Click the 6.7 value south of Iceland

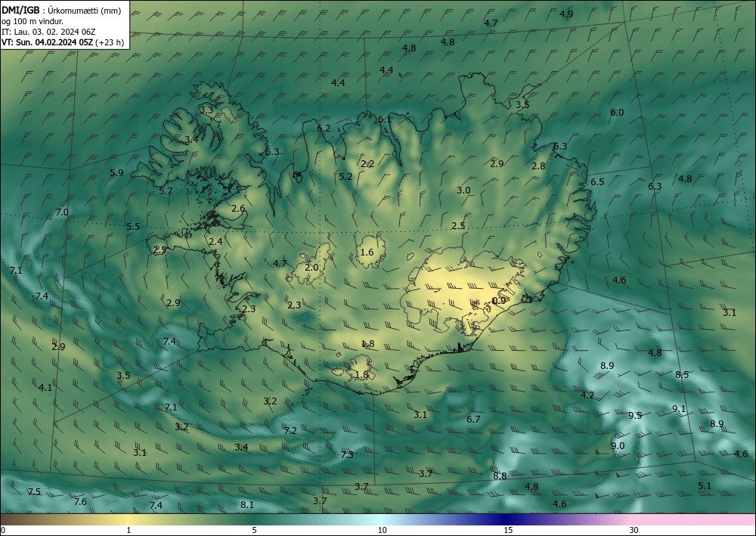click(473, 420)
